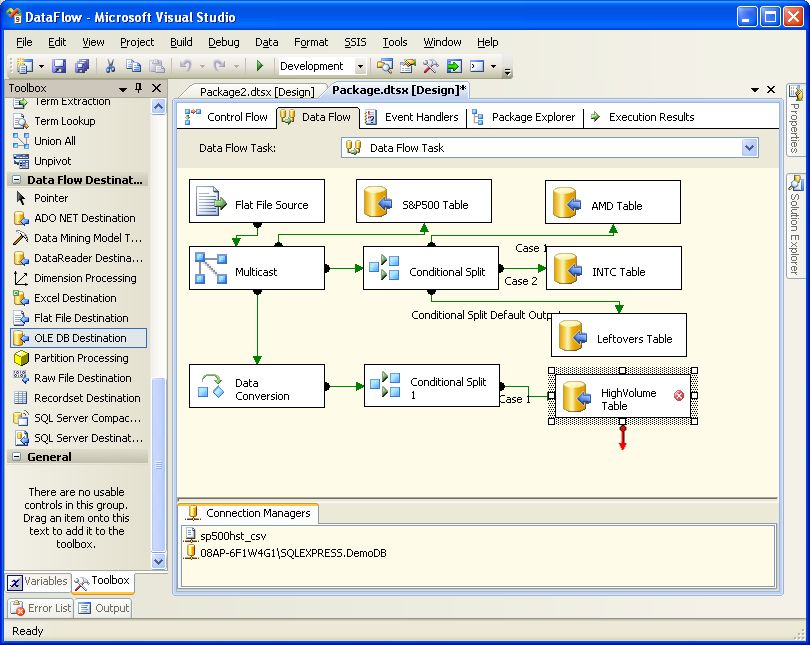Click the Undo toolbar icon
Viewport: 810px width, 645px height.
(x=185, y=66)
